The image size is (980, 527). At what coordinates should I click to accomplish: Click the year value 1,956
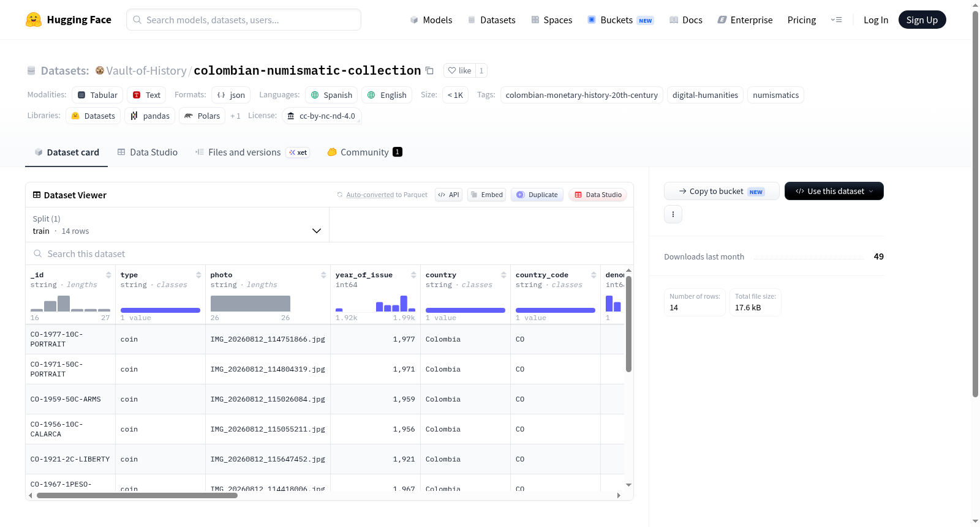pyautogui.click(x=404, y=429)
